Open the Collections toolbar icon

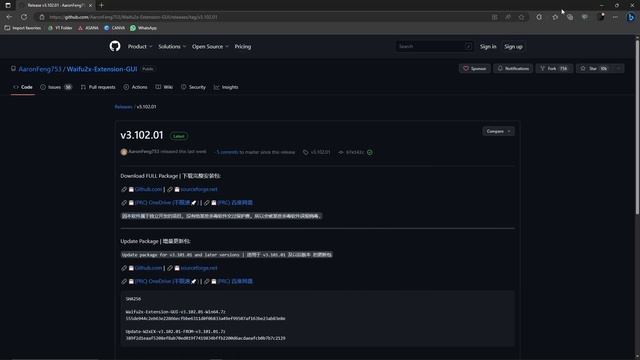point(570,17)
